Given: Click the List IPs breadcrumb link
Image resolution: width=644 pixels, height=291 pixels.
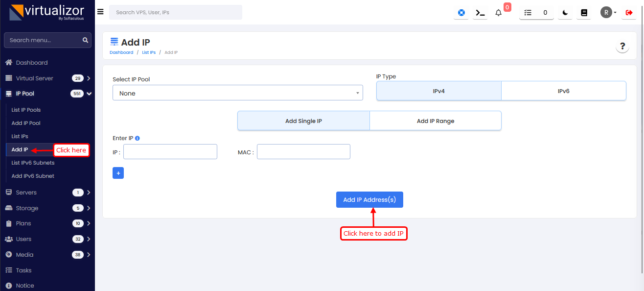Looking at the screenshot, I should (149, 52).
